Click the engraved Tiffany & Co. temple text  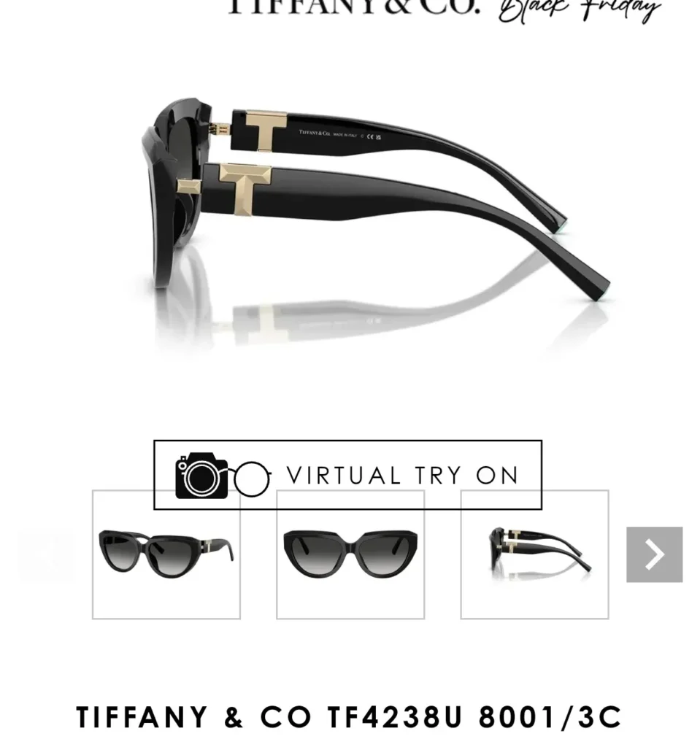[315, 133]
